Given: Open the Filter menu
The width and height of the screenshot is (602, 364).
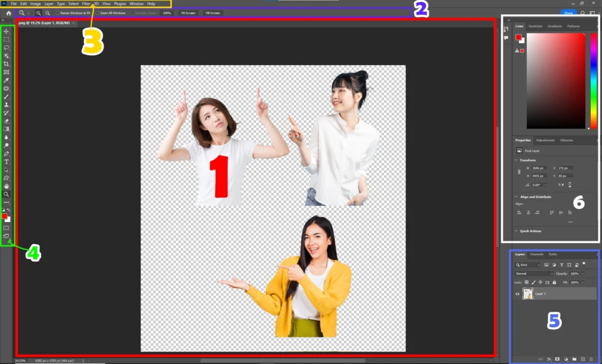Looking at the screenshot, I should (86, 4).
